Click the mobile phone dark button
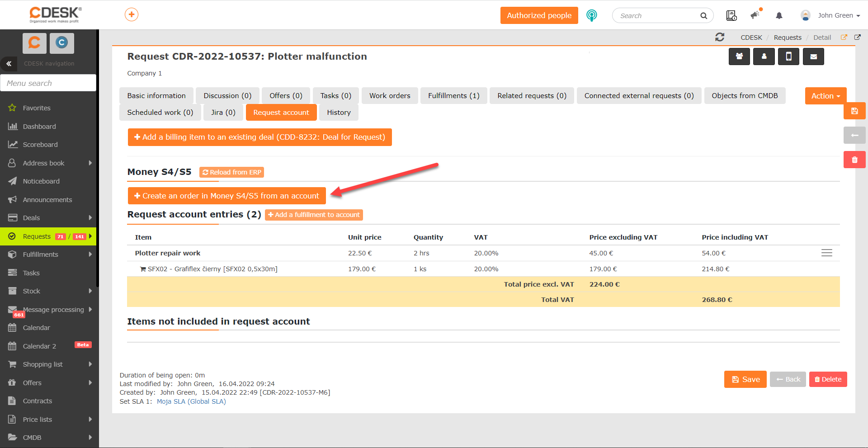Viewport: 868px width, 448px height. click(788, 57)
